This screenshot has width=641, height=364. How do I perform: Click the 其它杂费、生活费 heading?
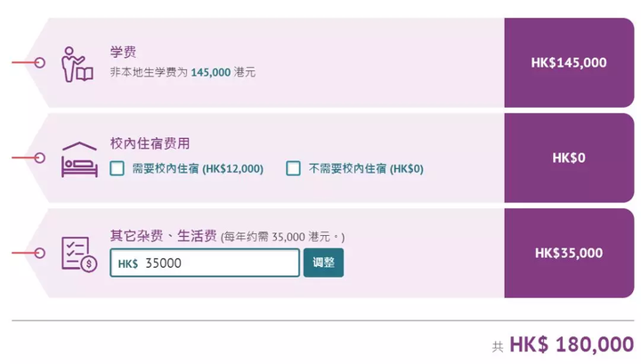[x=163, y=236]
